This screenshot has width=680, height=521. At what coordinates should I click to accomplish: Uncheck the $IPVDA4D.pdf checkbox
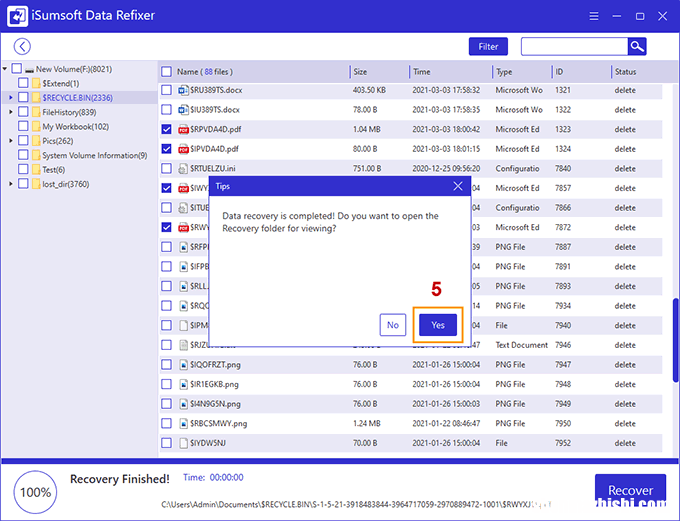point(167,149)
